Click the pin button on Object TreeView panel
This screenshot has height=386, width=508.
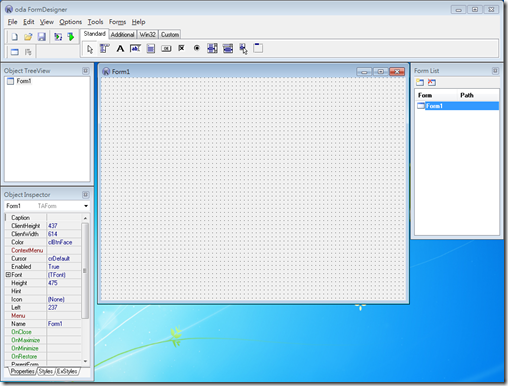(86, 71)
